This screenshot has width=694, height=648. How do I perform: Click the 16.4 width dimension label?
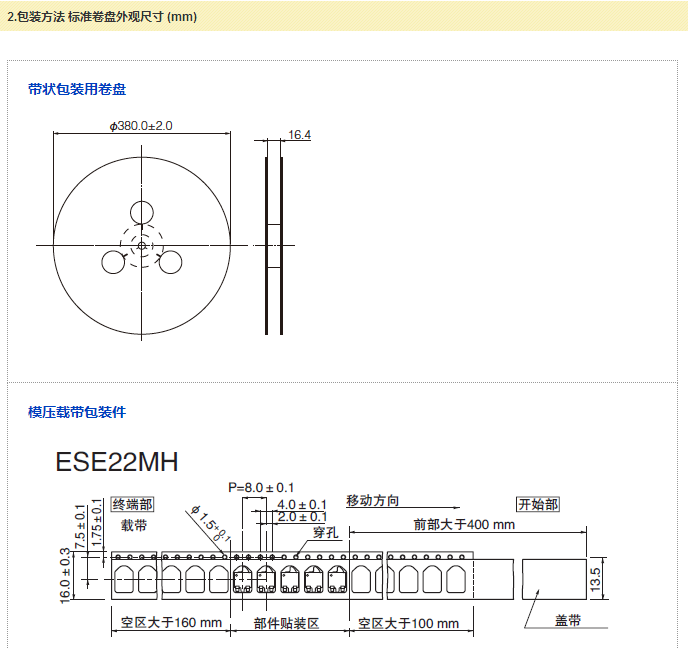[299, 134]
